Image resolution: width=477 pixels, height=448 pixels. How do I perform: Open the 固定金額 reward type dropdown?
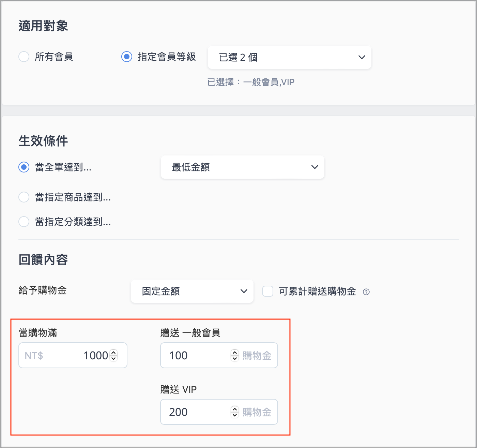tap(192, 291)
